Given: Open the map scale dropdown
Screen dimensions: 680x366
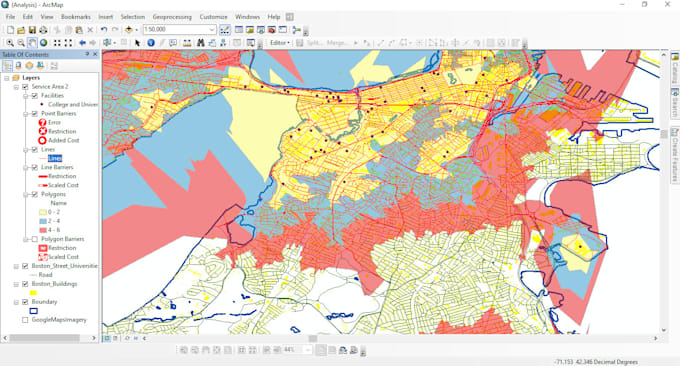Looking at the screenshot, I should point(212,29).
